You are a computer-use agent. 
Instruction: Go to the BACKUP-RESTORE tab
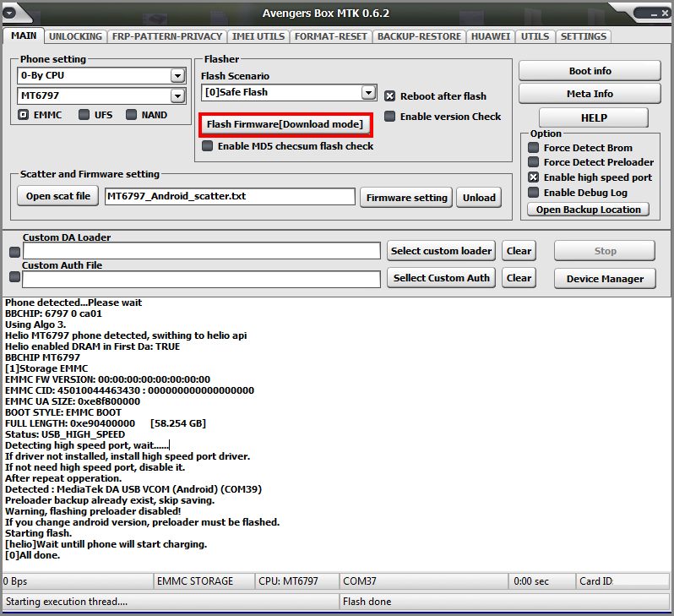[419, 36]
